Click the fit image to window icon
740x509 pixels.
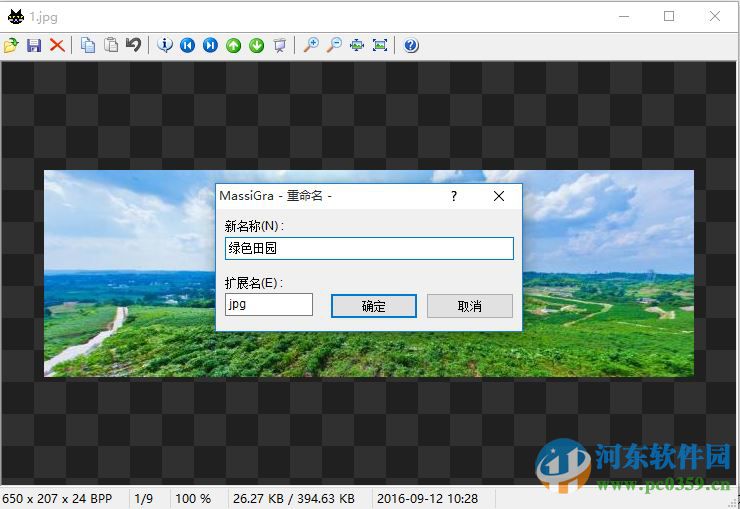click(357, 45)
